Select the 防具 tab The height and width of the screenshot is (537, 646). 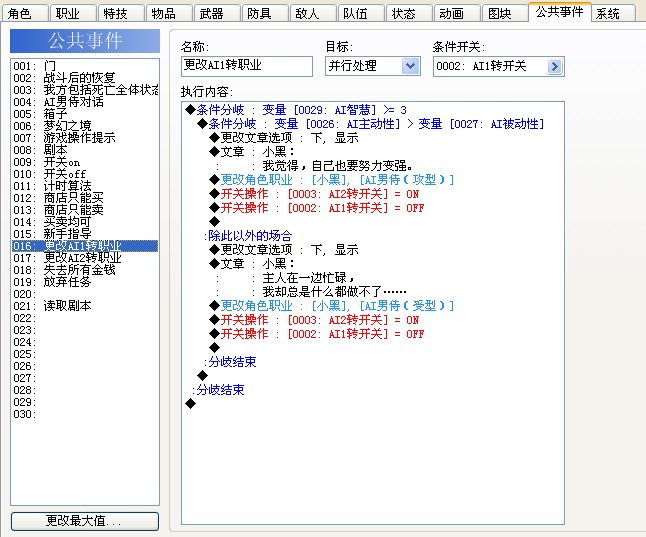click(265, 13)
